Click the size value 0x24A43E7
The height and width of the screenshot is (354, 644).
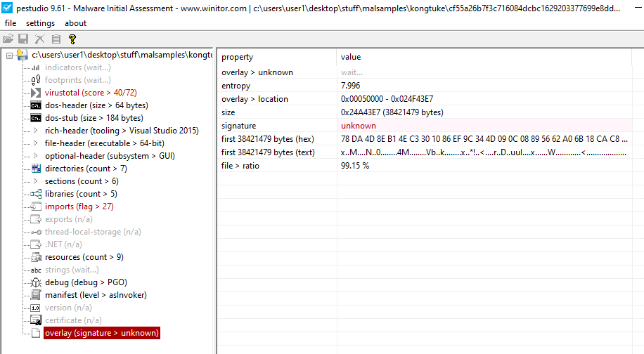point(392,112)
